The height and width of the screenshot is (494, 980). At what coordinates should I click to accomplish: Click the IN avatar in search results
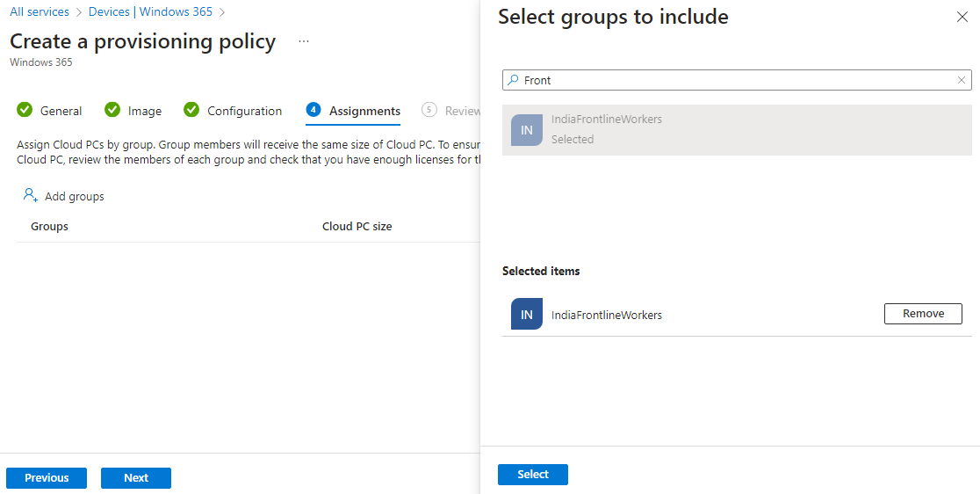(x=527, y=130)
